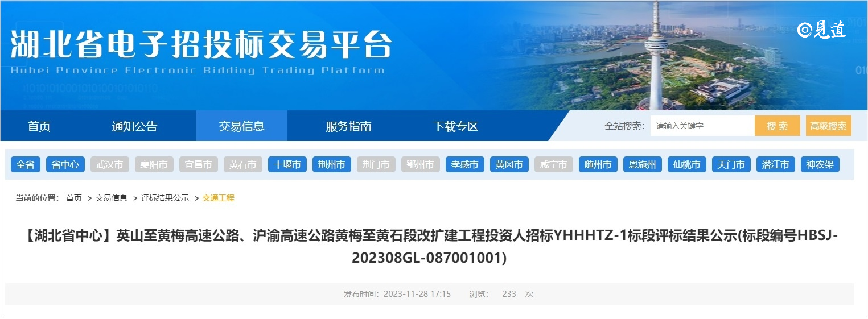Open 高级搜索 advanced search
The image size is (868, 319).
pos(828,126)
